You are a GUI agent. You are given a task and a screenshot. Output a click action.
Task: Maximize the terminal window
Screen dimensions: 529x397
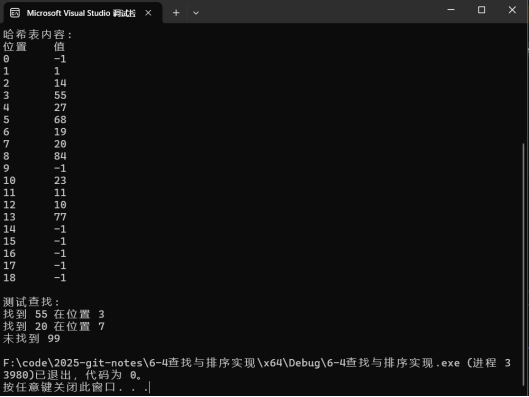click(481, 10)
